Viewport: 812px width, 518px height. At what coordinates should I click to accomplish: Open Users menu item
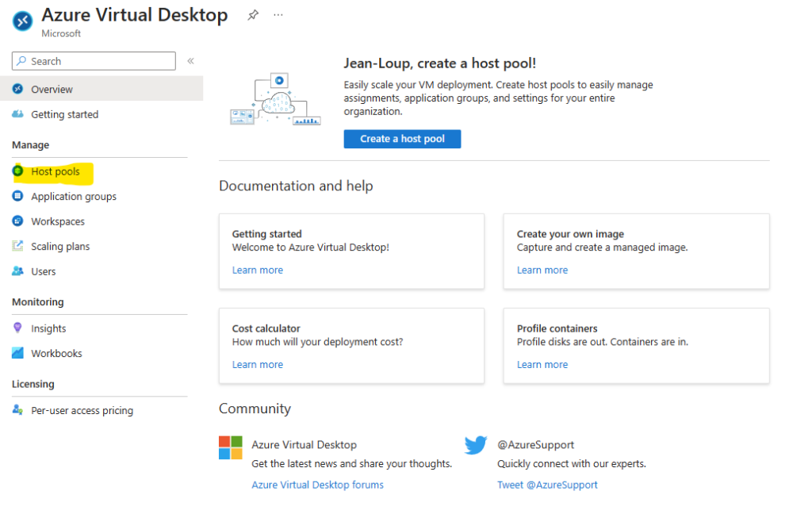(43, 271)
